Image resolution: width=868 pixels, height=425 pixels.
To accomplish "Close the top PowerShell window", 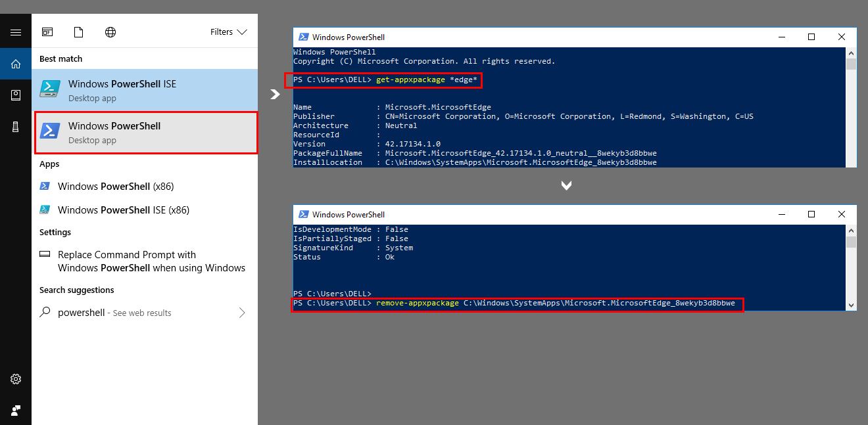I will (x=842, y=37).
